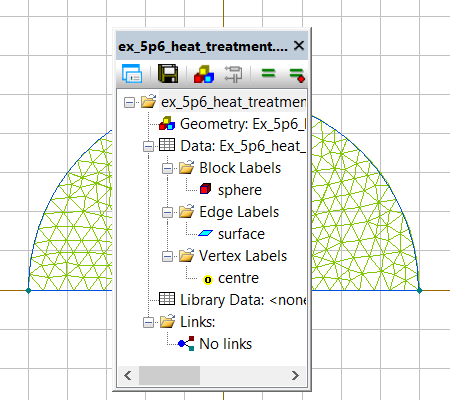This screenshot has width=450, height=400.
Task: Select the Block Labels tree item
Action: (240, 168)
